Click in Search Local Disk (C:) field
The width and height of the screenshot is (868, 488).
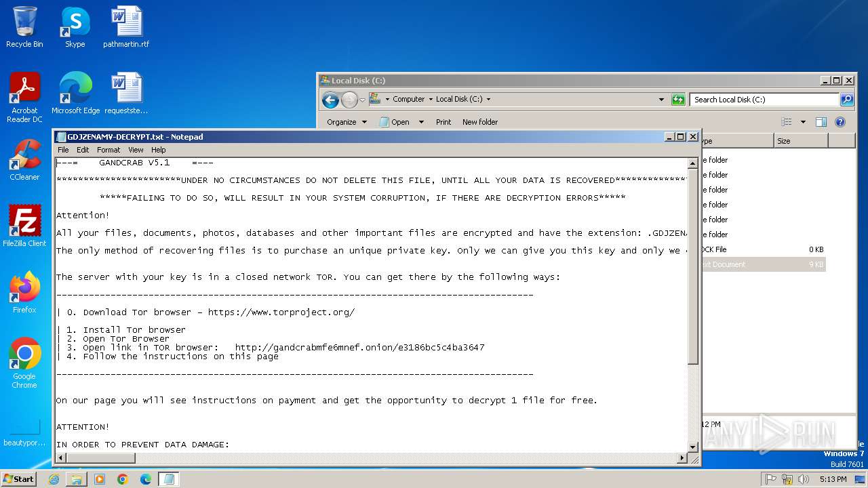tap(765, 100)
